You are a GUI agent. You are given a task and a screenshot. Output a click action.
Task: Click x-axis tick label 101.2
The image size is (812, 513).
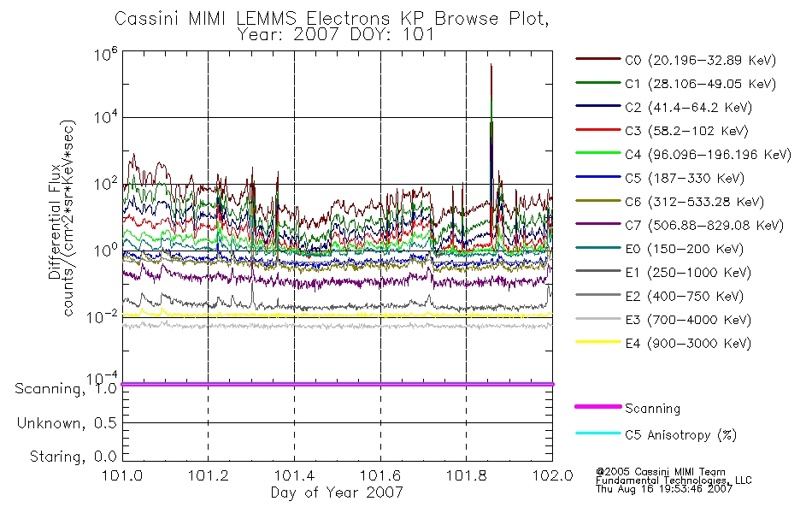coord(209,475)
